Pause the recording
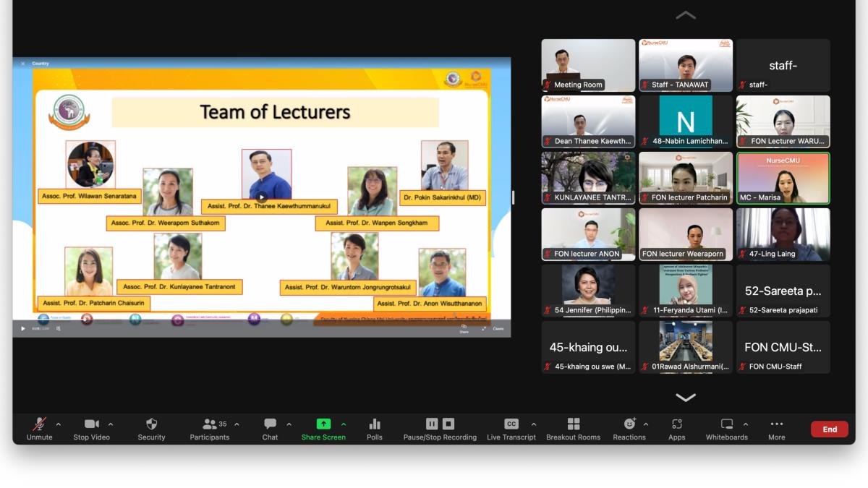Screen dimensions: 868x488 432,424
